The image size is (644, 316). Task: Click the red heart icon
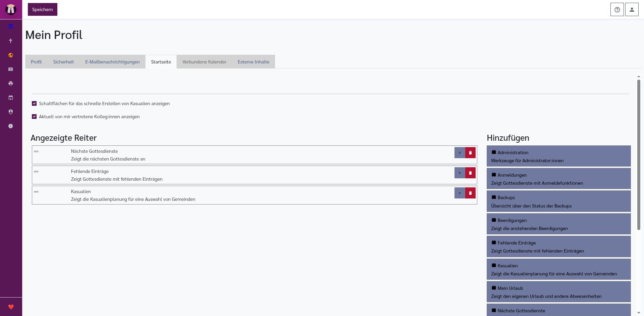pyautogui.click(x=11, y=307)
